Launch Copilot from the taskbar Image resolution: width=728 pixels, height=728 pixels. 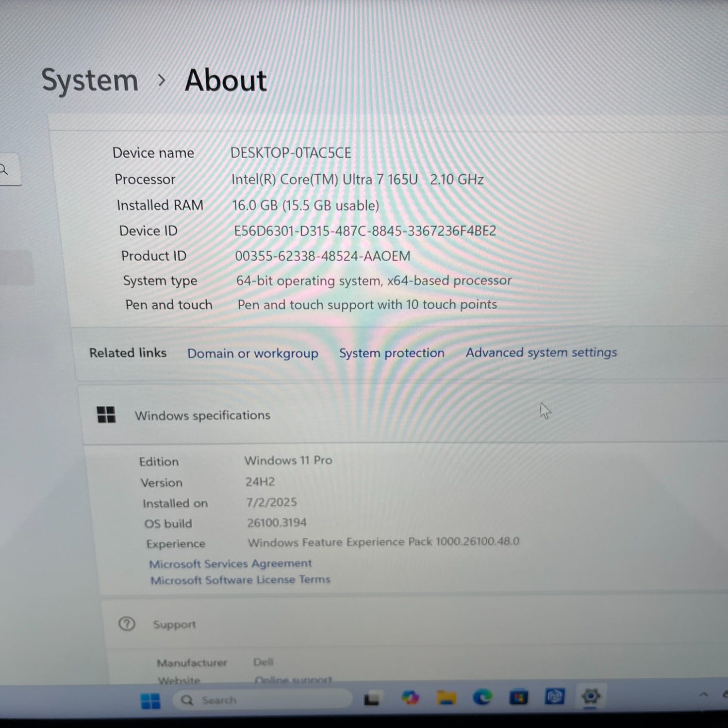click(410, 698)
